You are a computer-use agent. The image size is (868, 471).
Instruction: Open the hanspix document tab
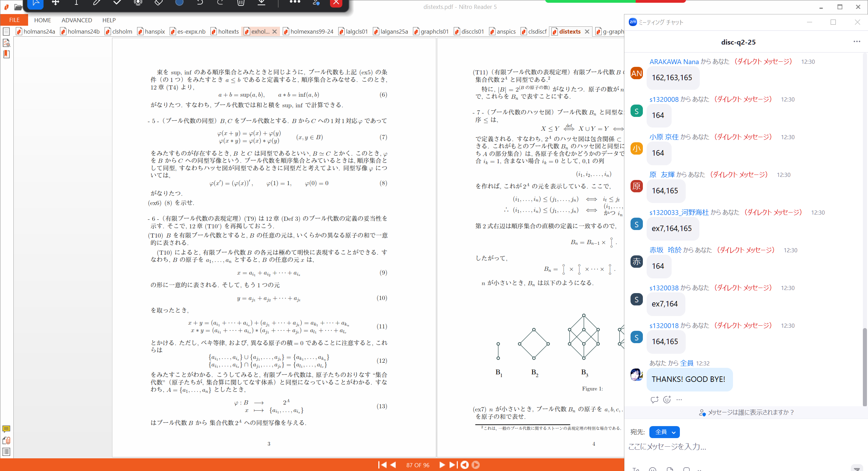[x=151, y=32]
